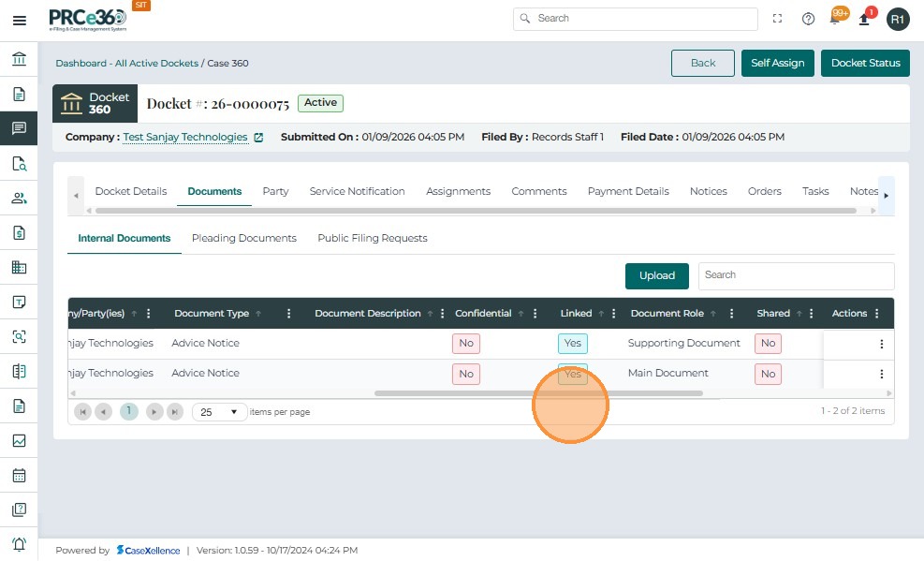Click the Self Assign button
Screen dimensions: 924x561
(x=777, y=63)
